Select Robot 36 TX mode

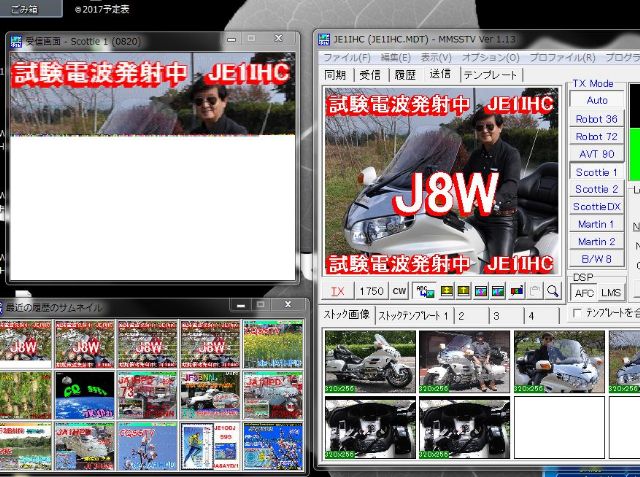596,118
